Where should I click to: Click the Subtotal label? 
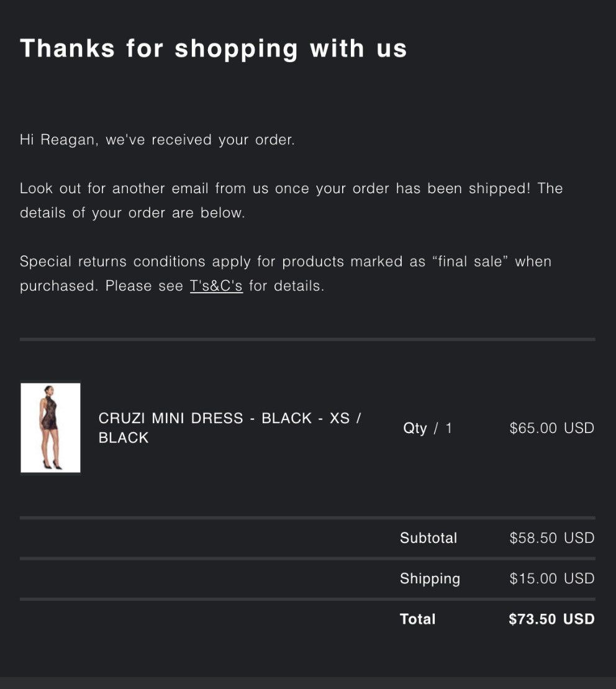428,538
